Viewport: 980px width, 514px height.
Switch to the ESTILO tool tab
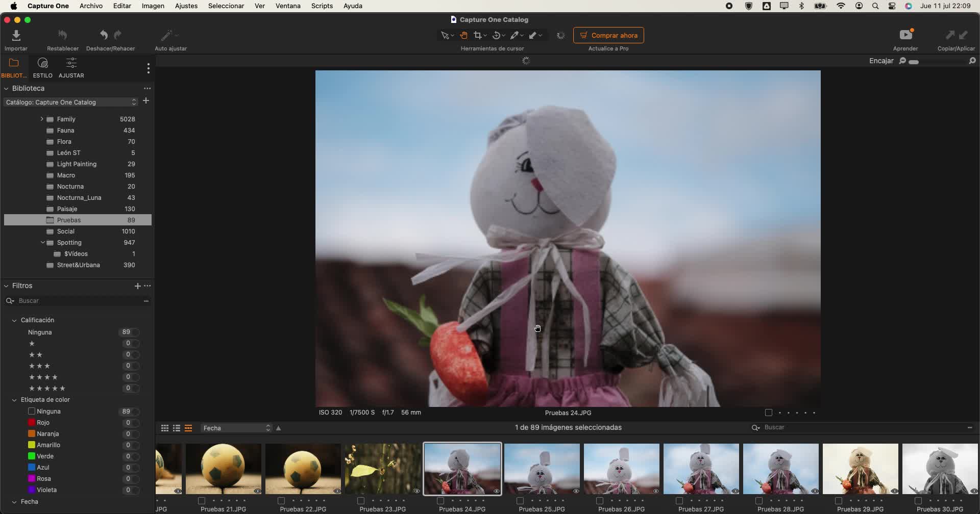click(43, 68)
